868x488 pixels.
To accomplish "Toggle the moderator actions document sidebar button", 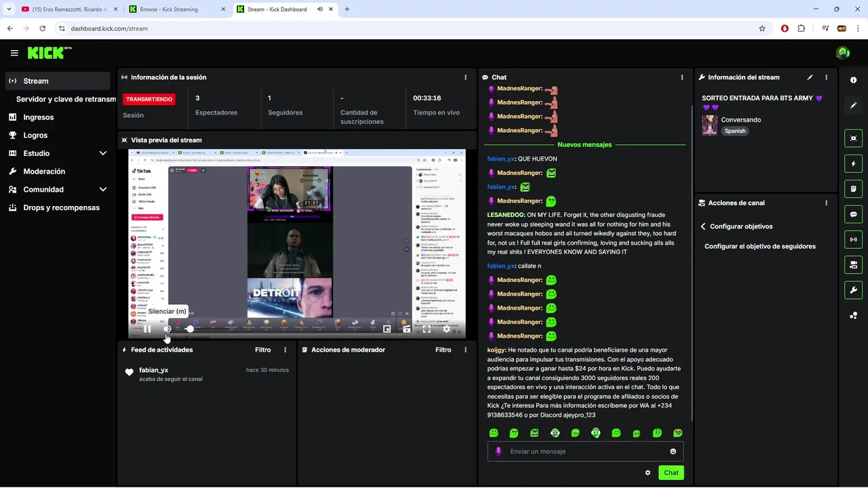I will (853, 188).
